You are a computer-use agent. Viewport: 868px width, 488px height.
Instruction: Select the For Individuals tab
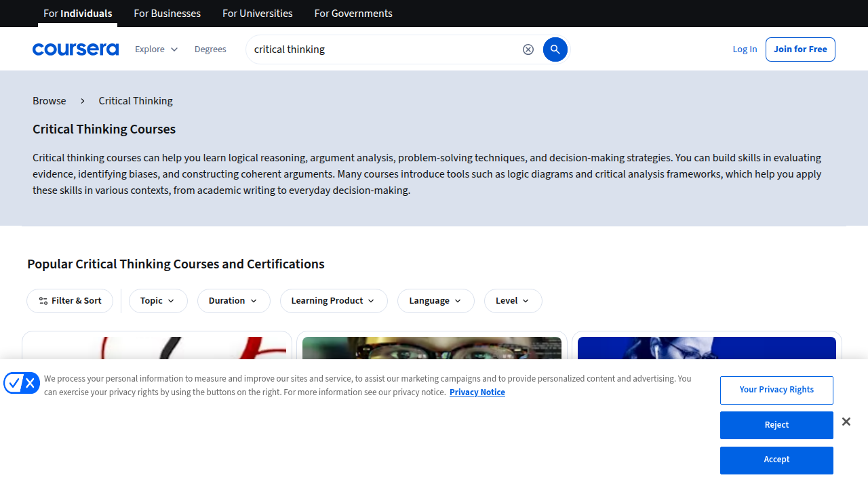[x=77, y=14]
